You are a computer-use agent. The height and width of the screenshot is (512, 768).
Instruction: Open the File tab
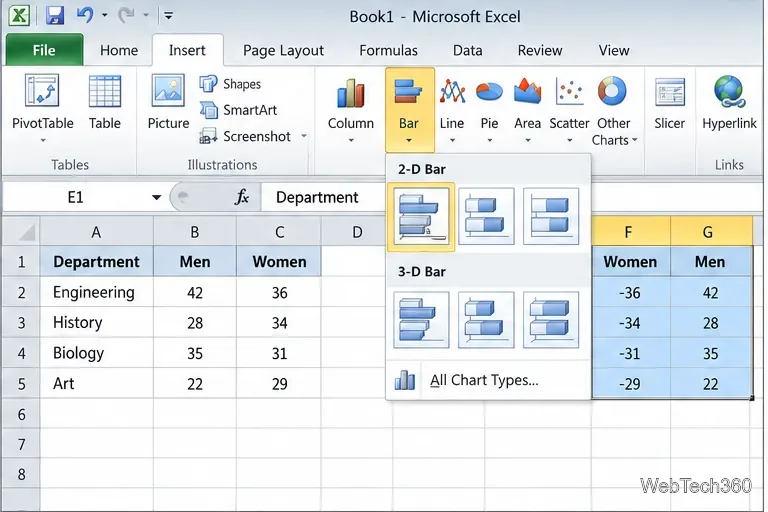(x=44, y=50)
